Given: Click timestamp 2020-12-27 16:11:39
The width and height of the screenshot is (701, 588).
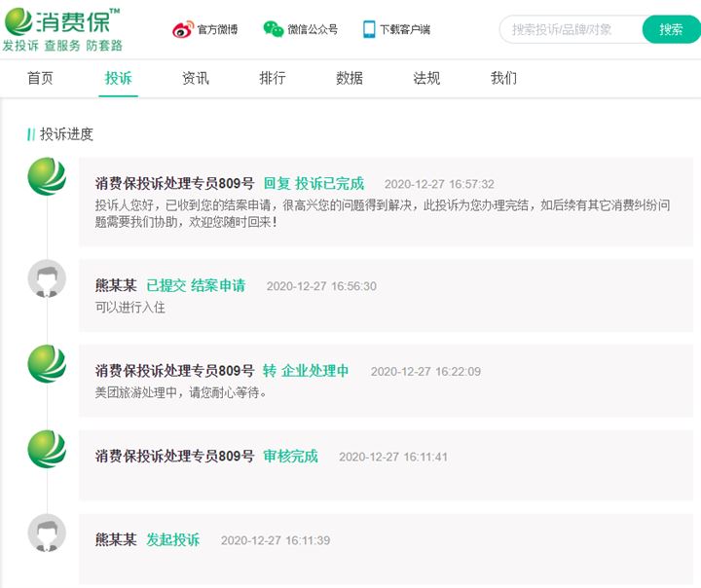Looking at the screenshot, I should (276, 540).
